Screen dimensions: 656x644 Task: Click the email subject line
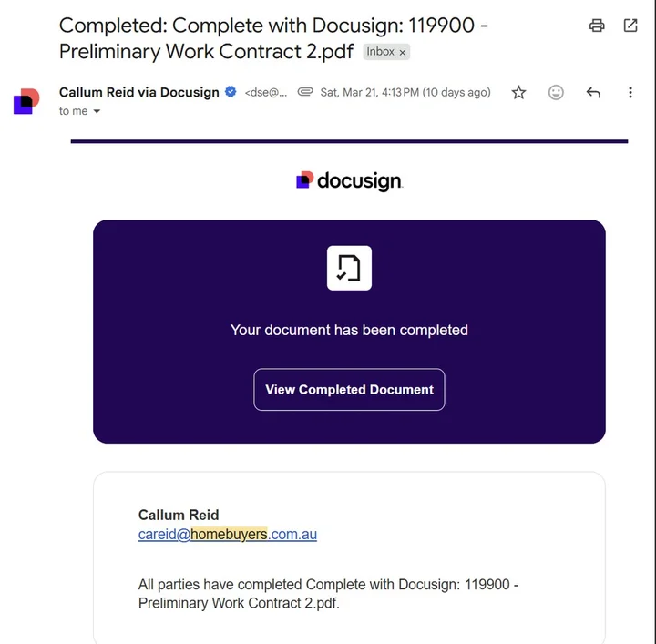point(273,37)
